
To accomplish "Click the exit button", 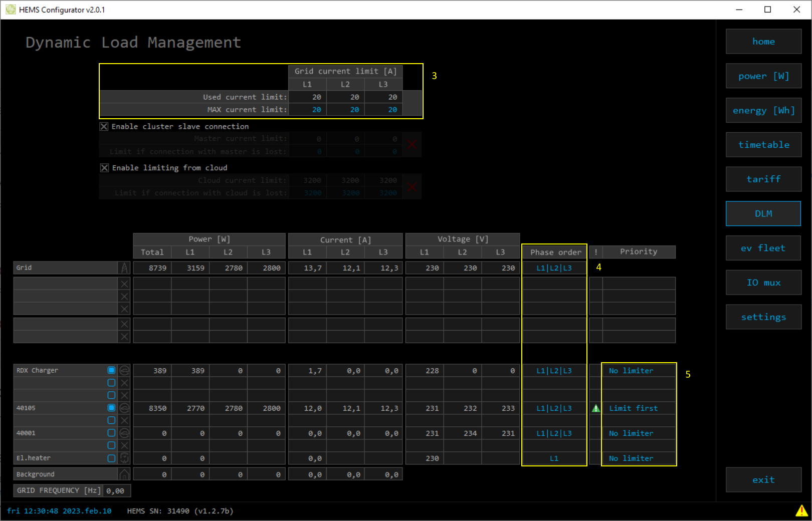I will (x=763, y=480).
